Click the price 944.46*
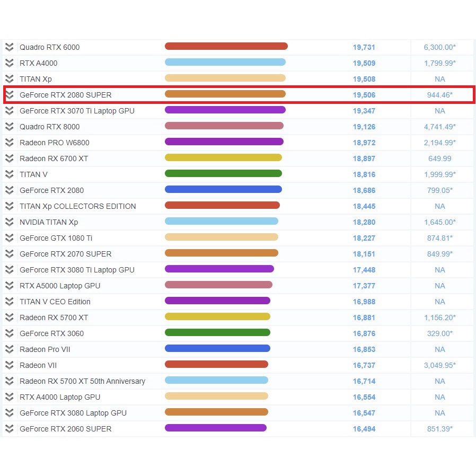 click(439, 95)
